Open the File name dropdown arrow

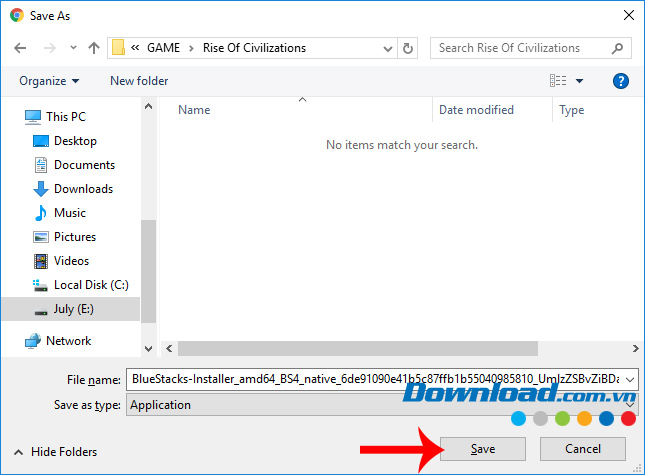(630, 380)
